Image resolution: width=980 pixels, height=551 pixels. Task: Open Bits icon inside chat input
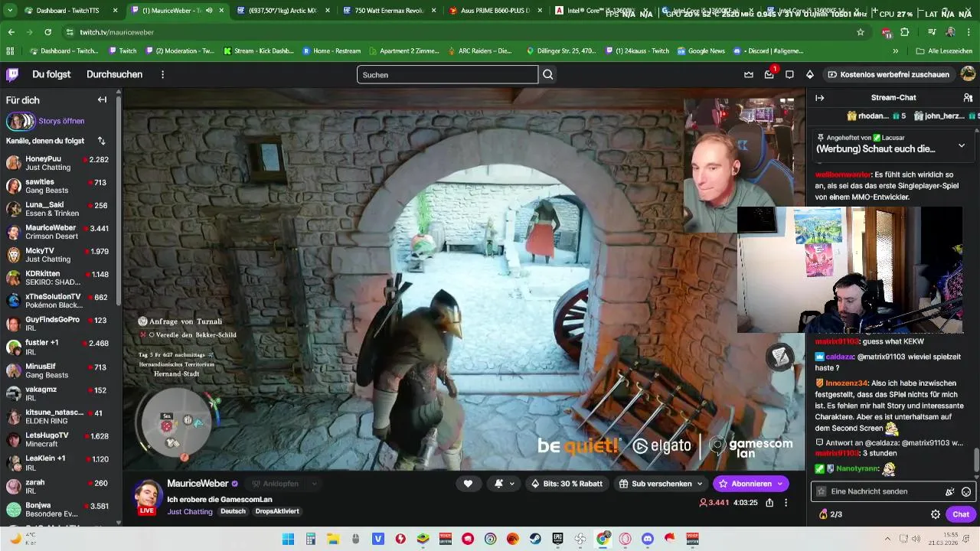pyautogui.click(x=950, y=491)
